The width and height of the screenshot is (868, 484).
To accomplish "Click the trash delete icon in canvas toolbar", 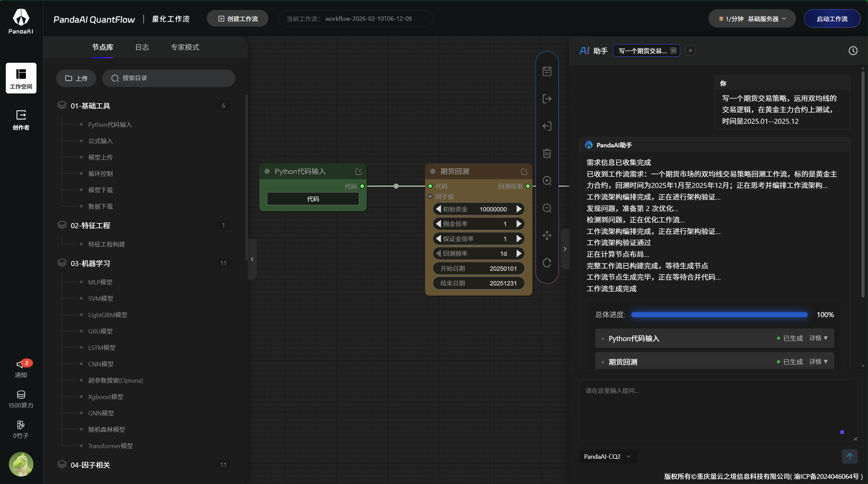I will point(547,153).
